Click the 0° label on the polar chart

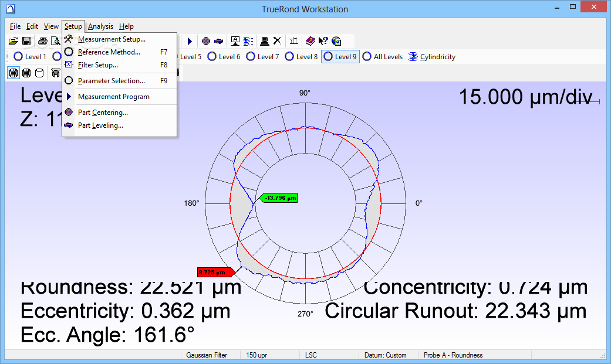[419, 203]
